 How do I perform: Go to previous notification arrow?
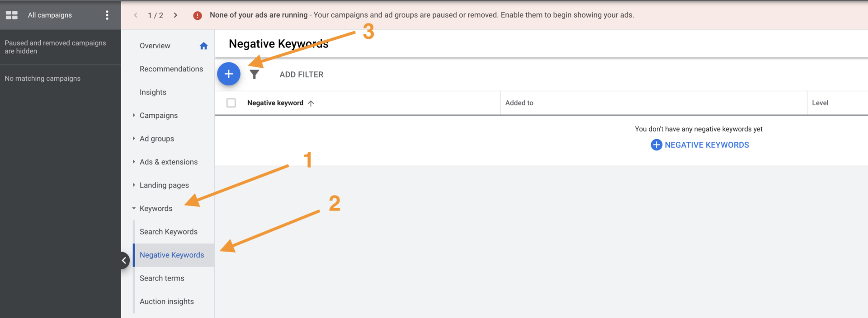[136, 15]
